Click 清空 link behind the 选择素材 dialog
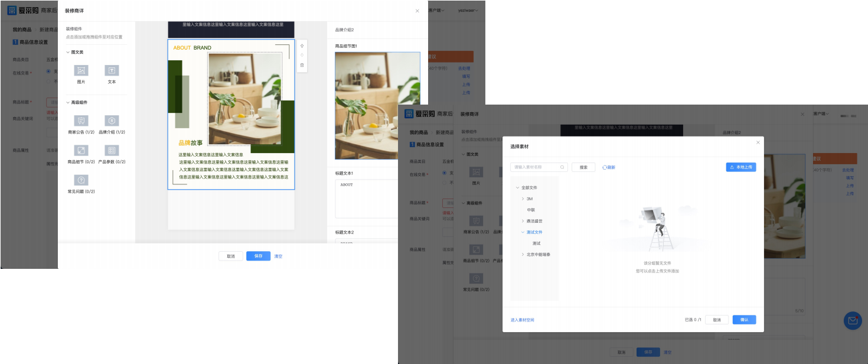This screenshot has width=868, height=364. (x=667, y=352)
